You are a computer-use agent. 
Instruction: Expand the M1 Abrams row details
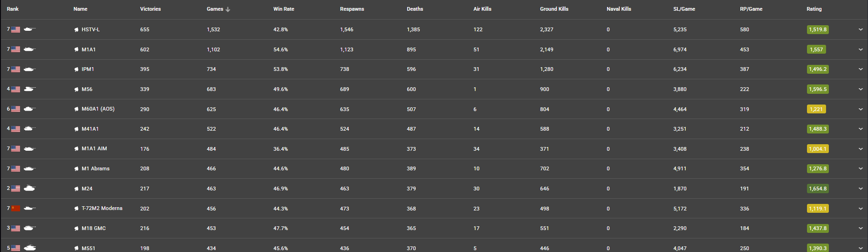click(861, 169)
